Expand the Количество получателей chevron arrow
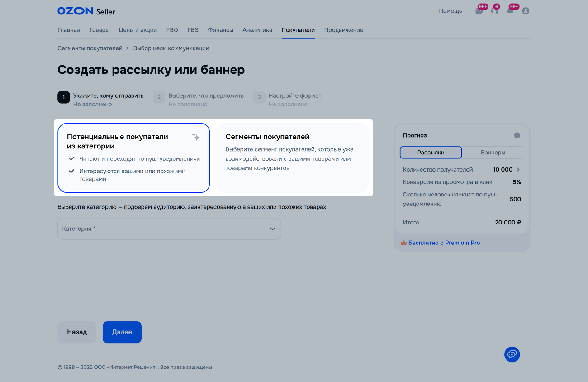 tap(518, 170)
